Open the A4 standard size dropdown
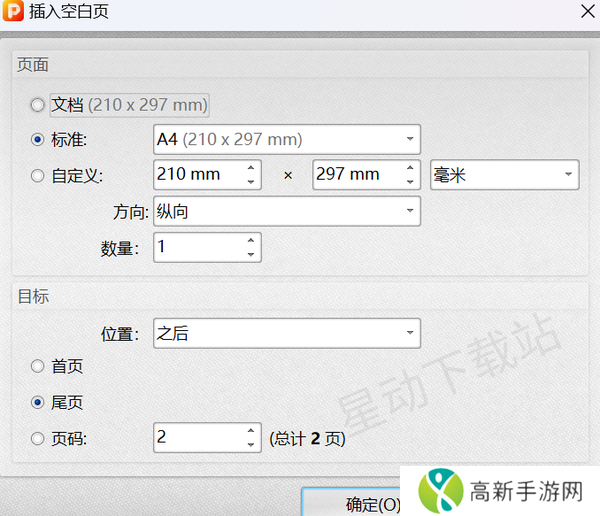 pyautogui.click(x=287, y=139)
